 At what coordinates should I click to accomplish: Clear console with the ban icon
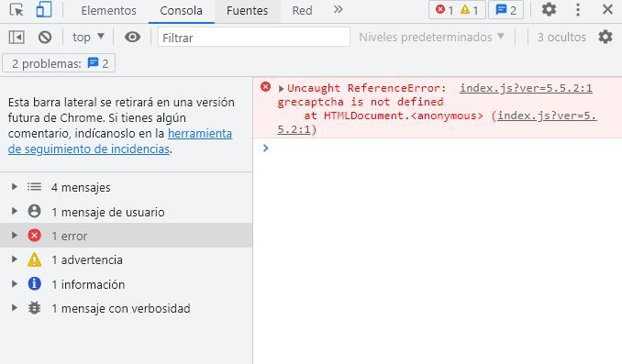(x=45, y=38)
